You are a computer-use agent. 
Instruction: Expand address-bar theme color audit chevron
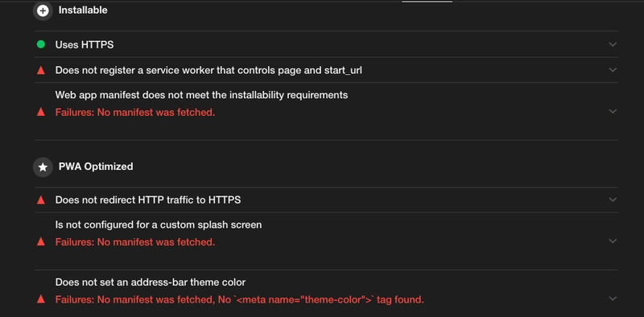(613, 298)
